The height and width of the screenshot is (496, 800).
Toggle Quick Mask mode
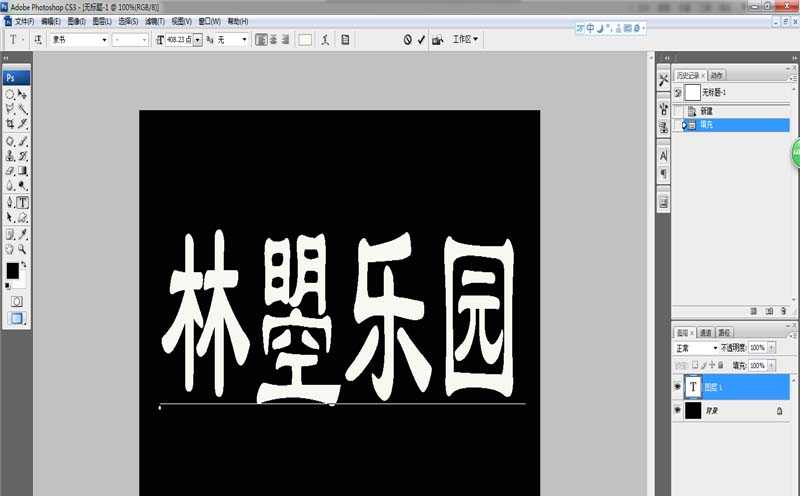point(16,302)
